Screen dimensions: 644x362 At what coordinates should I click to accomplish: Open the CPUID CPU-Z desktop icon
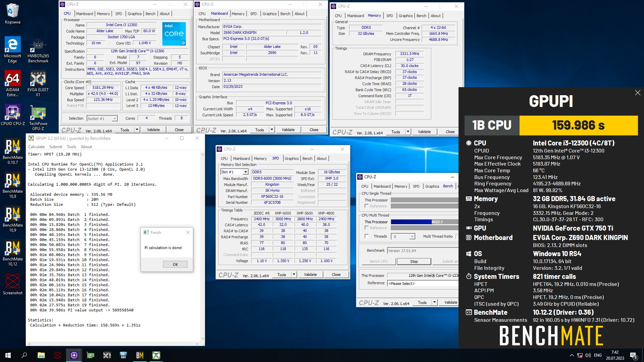[12, 115]
